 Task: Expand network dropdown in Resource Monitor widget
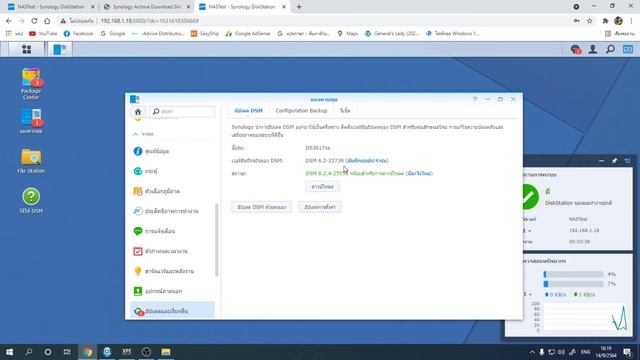click(x=530, y=294)
